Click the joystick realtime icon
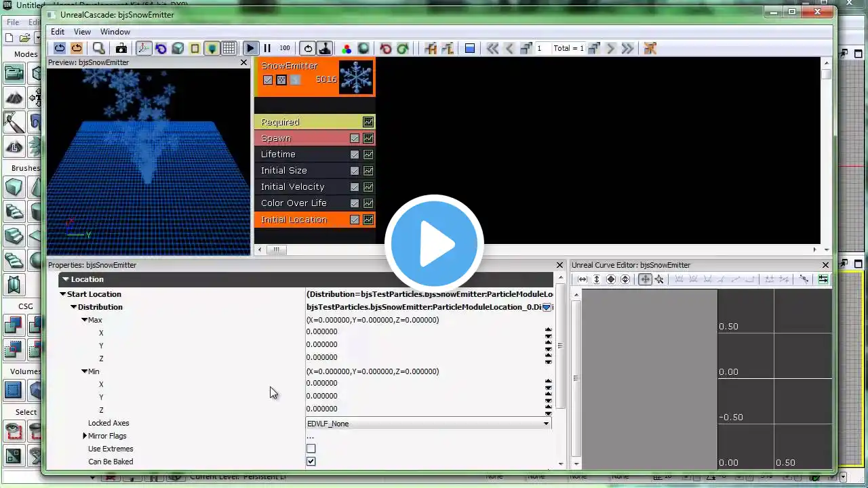This screenshot has height=488, width=868. (325, 48)
